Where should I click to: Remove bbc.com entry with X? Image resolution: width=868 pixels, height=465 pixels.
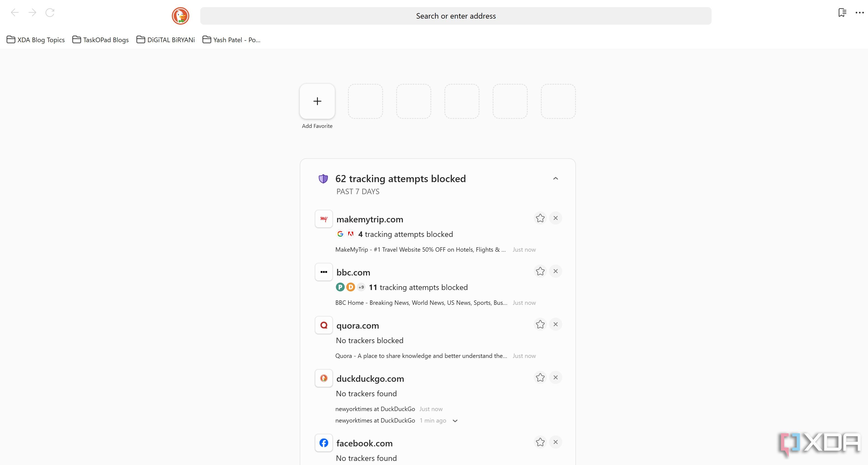coord(556,271)
